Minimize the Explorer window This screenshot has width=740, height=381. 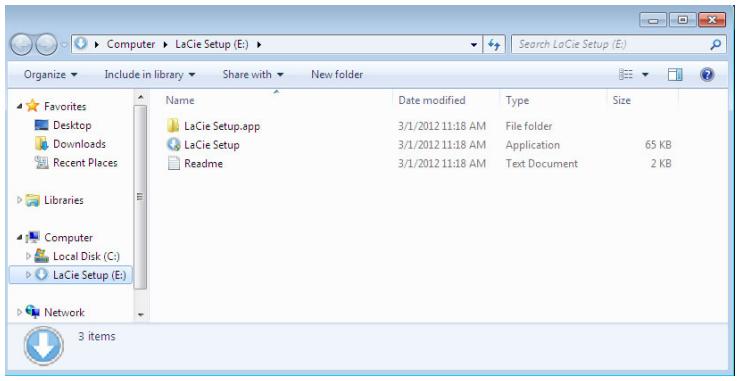pyautogui.click(x=653, y=20)
